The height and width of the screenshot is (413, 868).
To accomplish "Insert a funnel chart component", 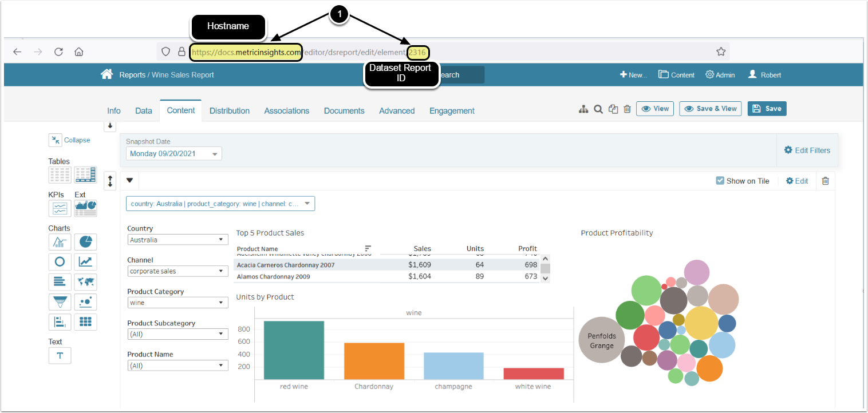I will coord(60,302).
